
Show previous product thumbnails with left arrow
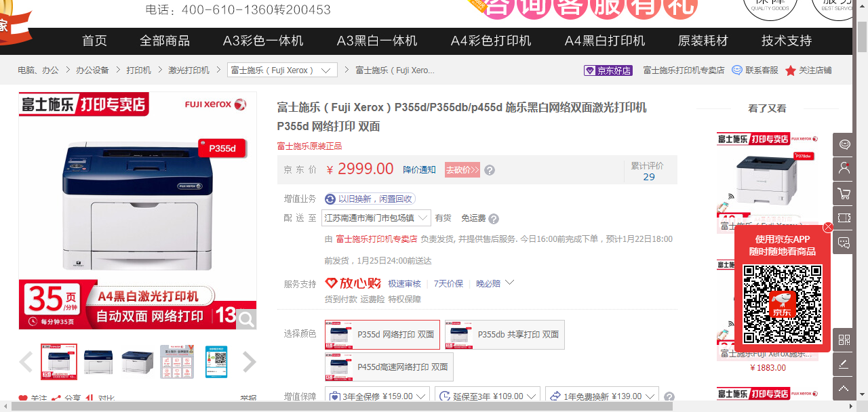tap(26, 362)
